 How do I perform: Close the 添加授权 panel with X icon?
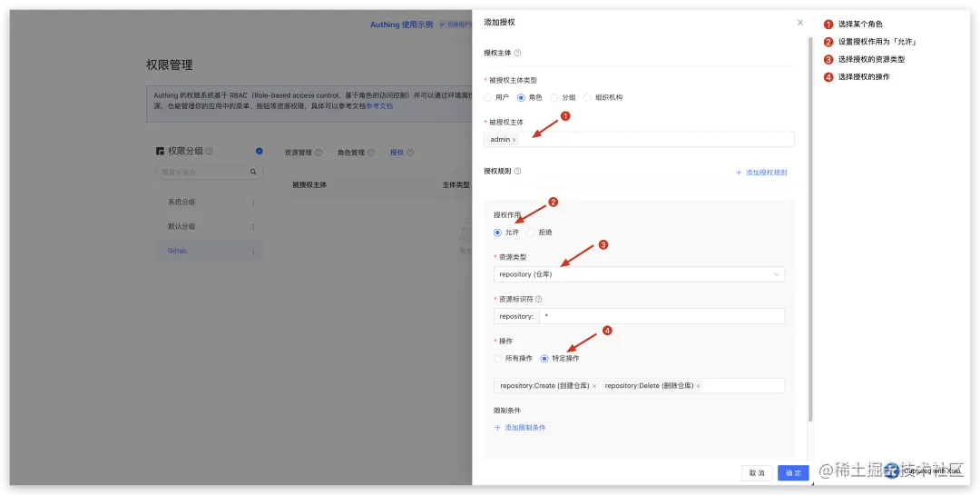[x=800, y=23]
